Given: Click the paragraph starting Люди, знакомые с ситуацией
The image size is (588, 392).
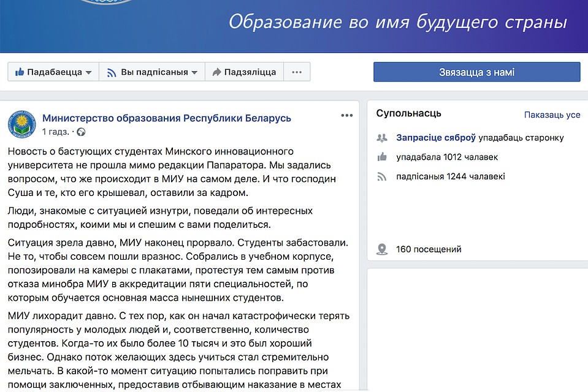Looking at the screenshot, I should coord(160,217).
